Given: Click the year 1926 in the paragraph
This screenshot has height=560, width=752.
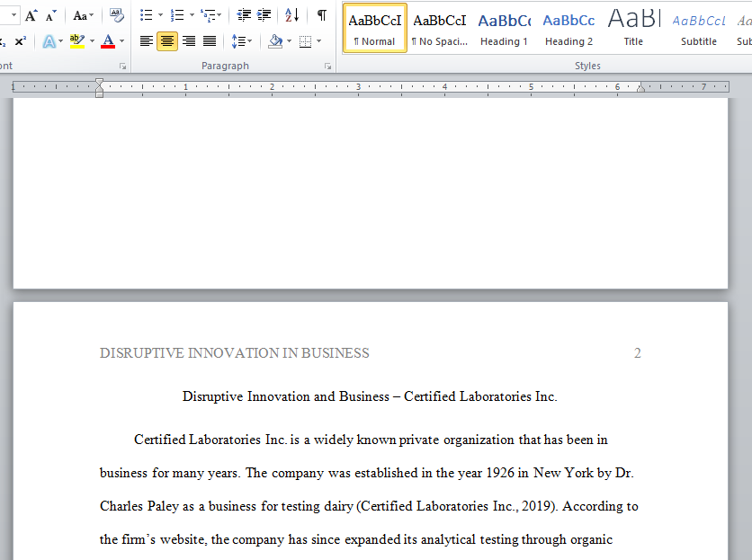Looking at the screenshot, I should pos(500,473).
